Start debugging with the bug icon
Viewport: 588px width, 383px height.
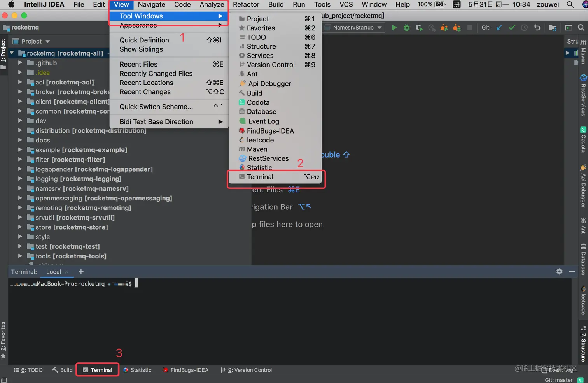[406, 28]
